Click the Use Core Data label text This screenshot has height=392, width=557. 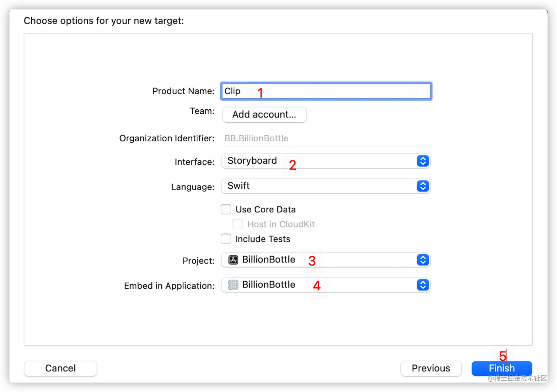click(266, 209)
